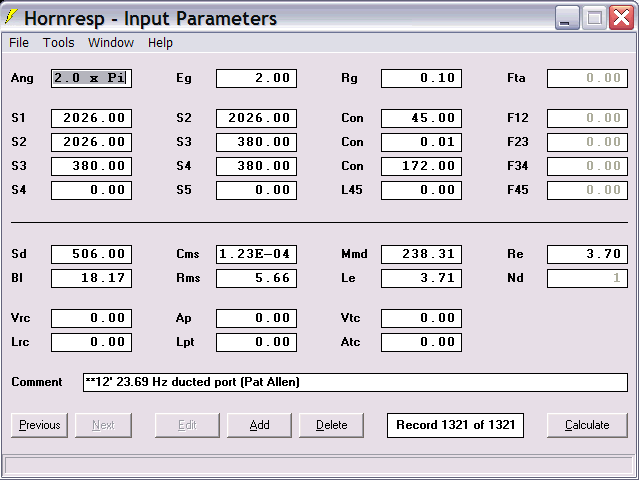
Task: Click the greyed-out Edit button
Action: (187, 425)
